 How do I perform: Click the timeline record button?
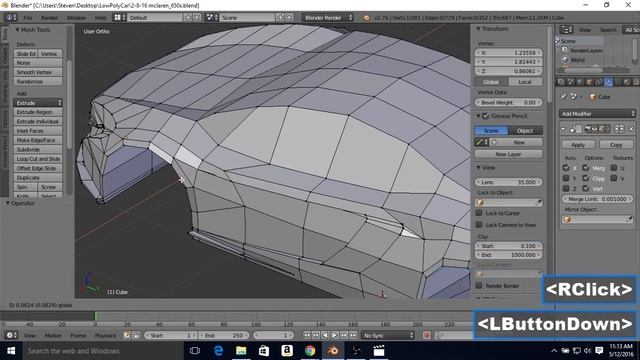(x=427, y=335)
